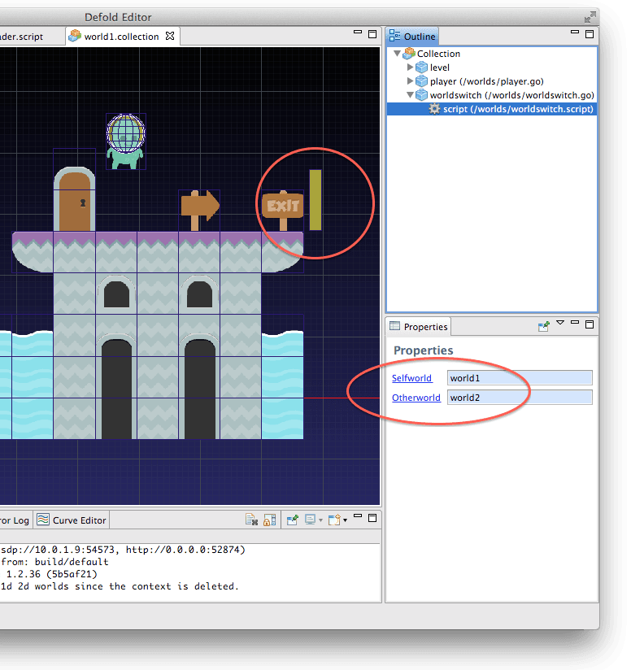Expand the player game object node
The width and height of the screenshot is (644, 670).
click(411, 81)
